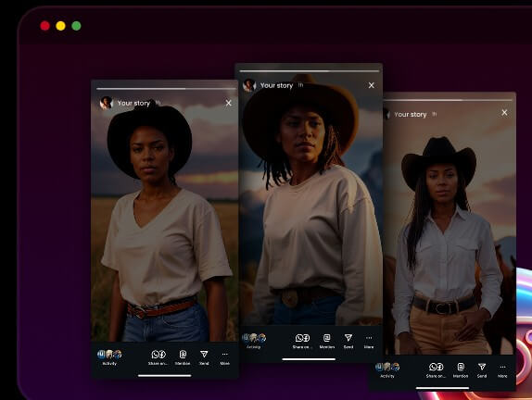Click 'Your story' label on right story
This screenshot has height=400, width=532.
pos(411,115)
